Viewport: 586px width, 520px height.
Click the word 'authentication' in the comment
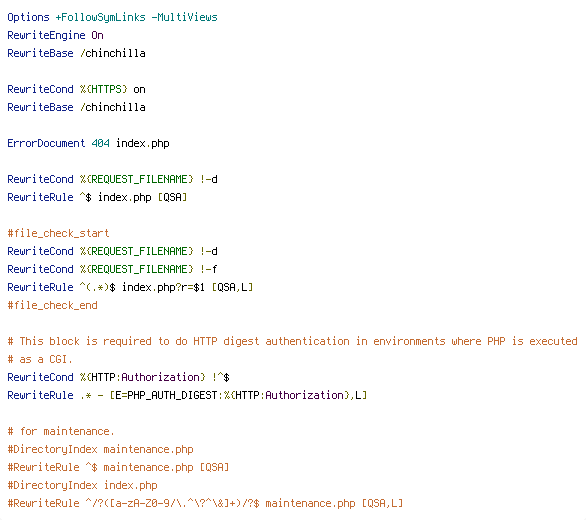(308, 341)
